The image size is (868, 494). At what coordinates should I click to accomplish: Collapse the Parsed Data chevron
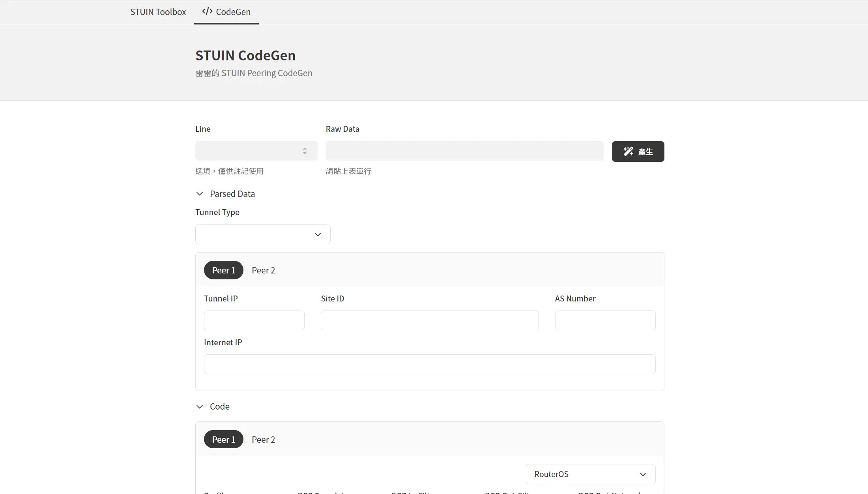coord(200,194)
